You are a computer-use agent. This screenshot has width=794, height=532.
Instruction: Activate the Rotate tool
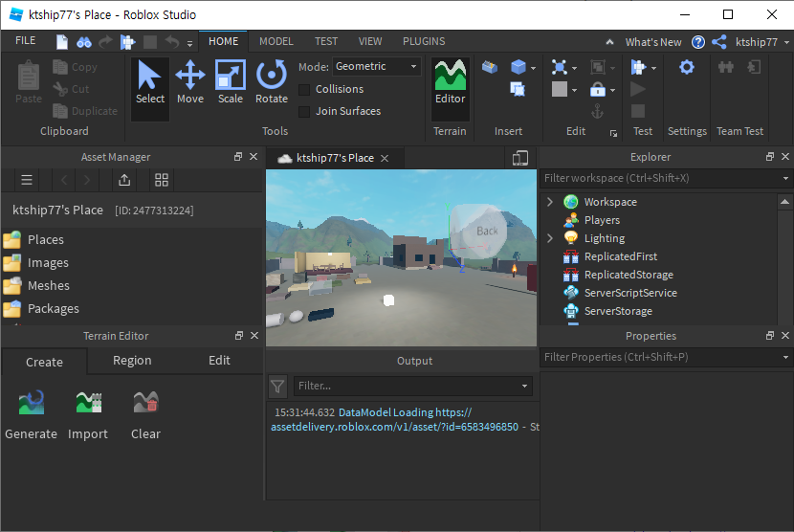272,83
